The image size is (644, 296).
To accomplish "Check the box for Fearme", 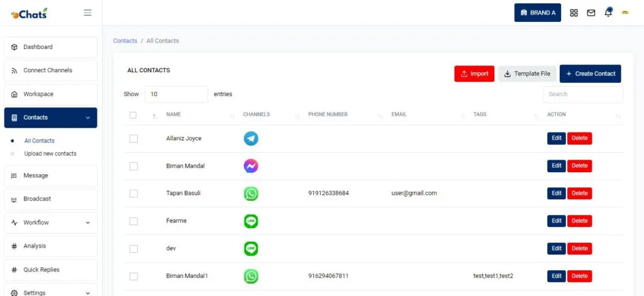I will (x=133, y=221).
